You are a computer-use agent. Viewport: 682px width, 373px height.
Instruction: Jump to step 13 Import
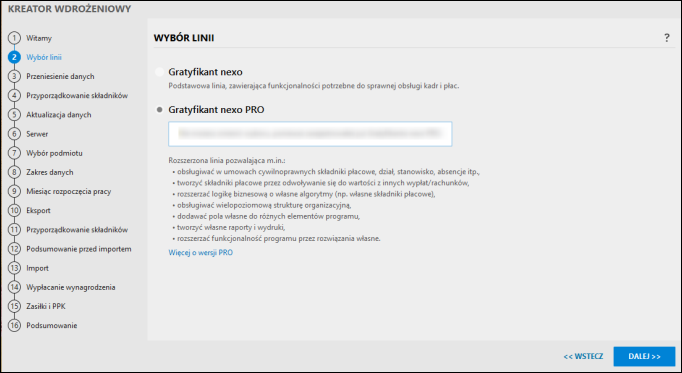[29, 268]
